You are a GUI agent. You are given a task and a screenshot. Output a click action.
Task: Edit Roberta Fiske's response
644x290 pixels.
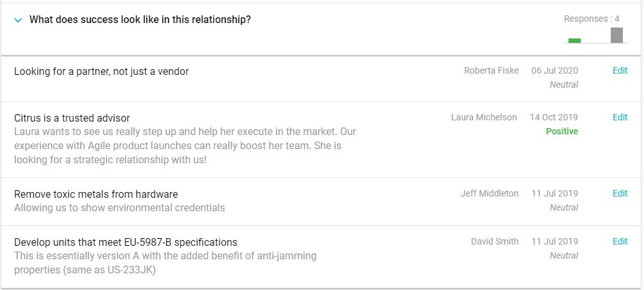point(620,70)
